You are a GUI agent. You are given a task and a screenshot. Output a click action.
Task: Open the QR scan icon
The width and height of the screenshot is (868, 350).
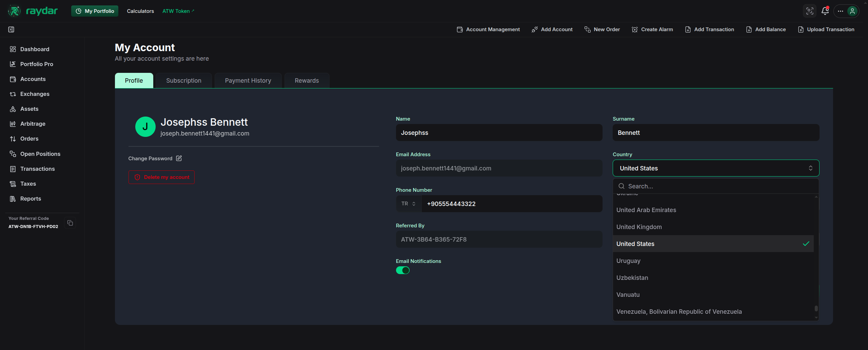tap(810, 11)
